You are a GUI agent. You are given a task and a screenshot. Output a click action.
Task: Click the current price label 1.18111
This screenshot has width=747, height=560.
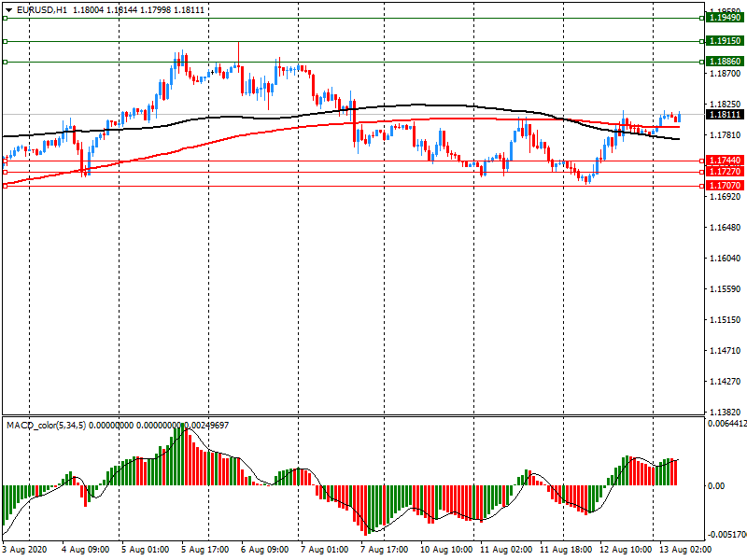[725, 115]
